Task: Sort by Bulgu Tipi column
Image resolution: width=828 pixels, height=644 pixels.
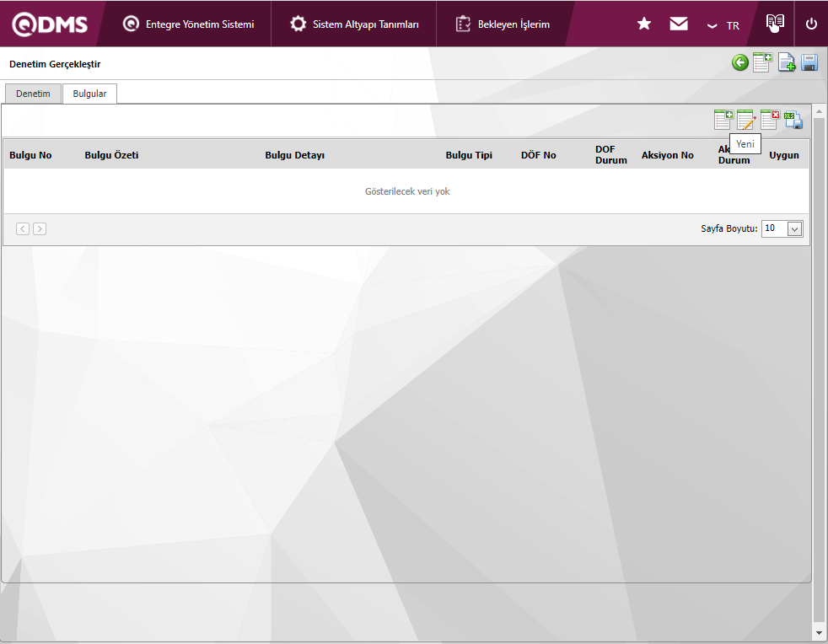Action: point(469,155)
